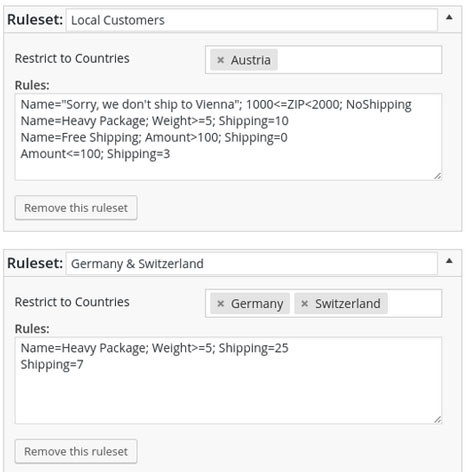Edit the Germany & Switzerland ruleset name field
Image resolution: width=470 pixels, height=472 pixels.
(251, 264)
